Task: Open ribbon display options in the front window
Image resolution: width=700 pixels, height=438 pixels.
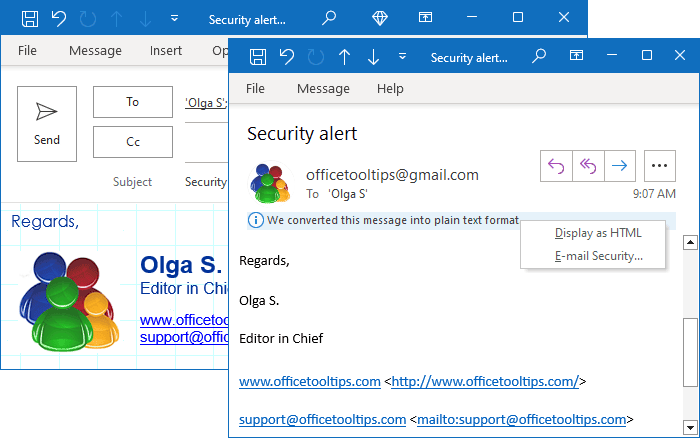Action: click(576, 55)
